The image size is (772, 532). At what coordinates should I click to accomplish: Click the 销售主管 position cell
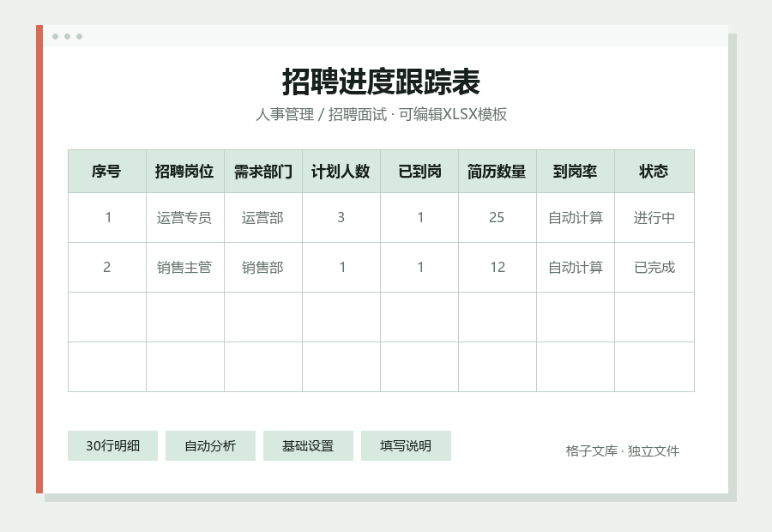pyautogui.click(x=185, y=268)
